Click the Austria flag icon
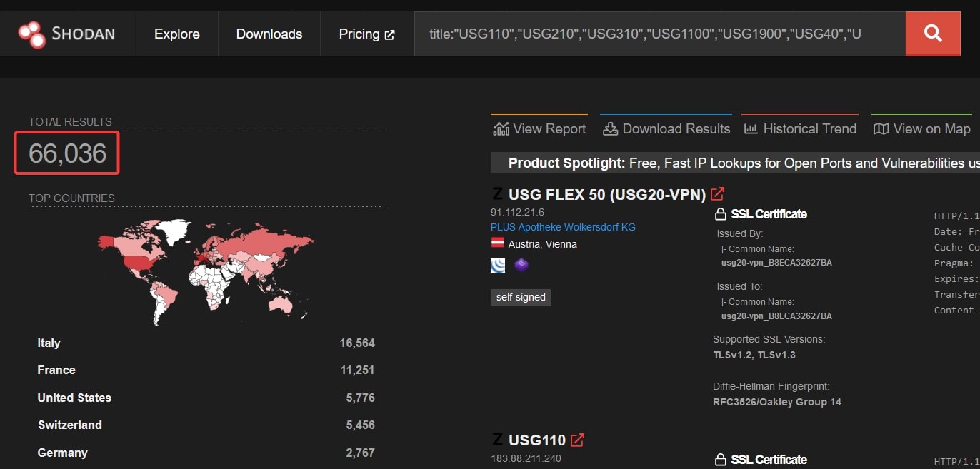This screenshot has height=469, width=980. [498, 243]
